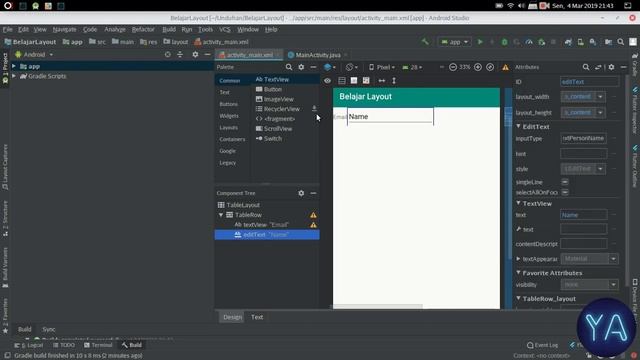Select Widgets category in Palette
640x360 pixels.
tap(229, 116)
